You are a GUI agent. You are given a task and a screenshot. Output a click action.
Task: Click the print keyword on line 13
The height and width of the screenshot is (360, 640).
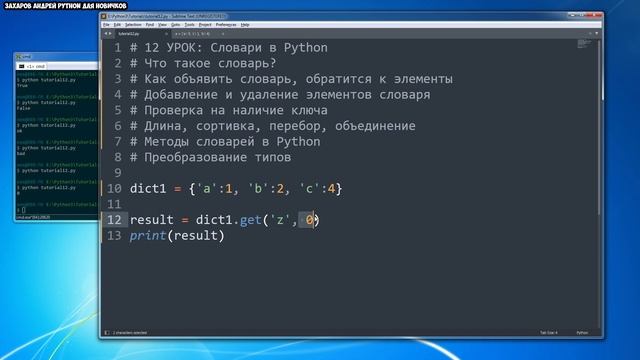pyautogui.click(x=148, y=236)
